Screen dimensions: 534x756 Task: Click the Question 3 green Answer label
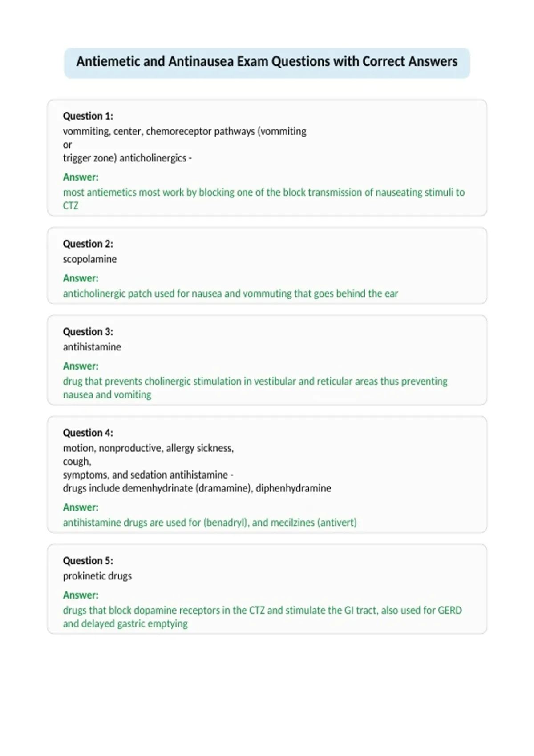(81, 366)
